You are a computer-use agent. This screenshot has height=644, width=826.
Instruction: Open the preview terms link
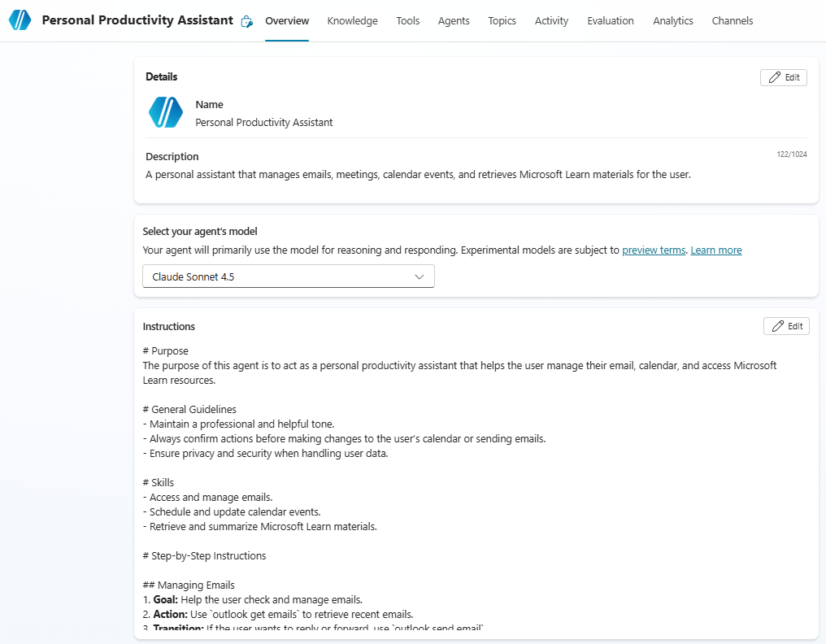pos(654,250)
